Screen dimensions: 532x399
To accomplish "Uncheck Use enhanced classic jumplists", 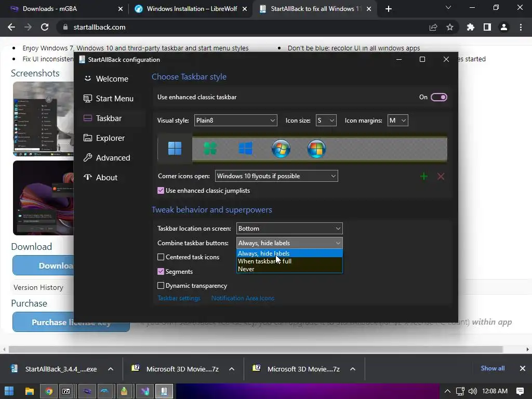I will click(x=161, y=191).
